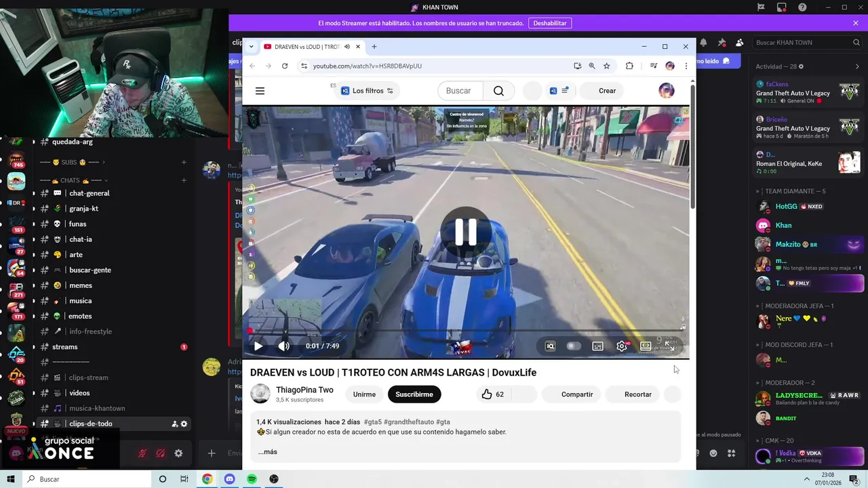Click the large pause overlay on video
868x488 pixels.
pyautogui.click(x=466, y=232)
